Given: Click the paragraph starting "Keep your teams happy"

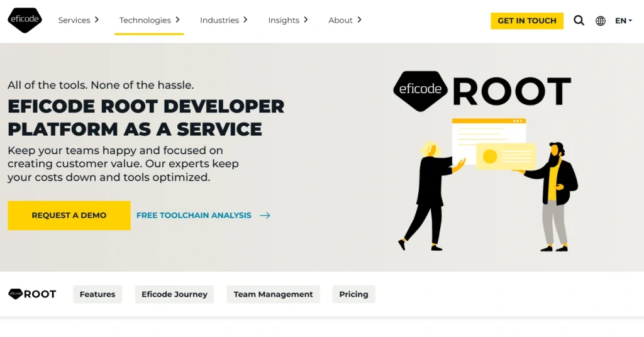Looking at the screenshot, I should click(123, 163).
